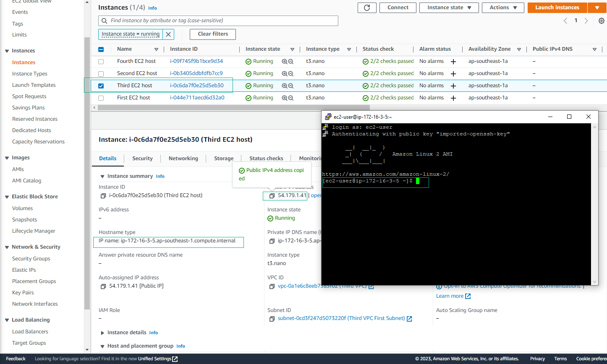This screenshot has width=607, height=364.
Task: Collapse the Instances sidebar section
Action: click(x=7, y=51)
